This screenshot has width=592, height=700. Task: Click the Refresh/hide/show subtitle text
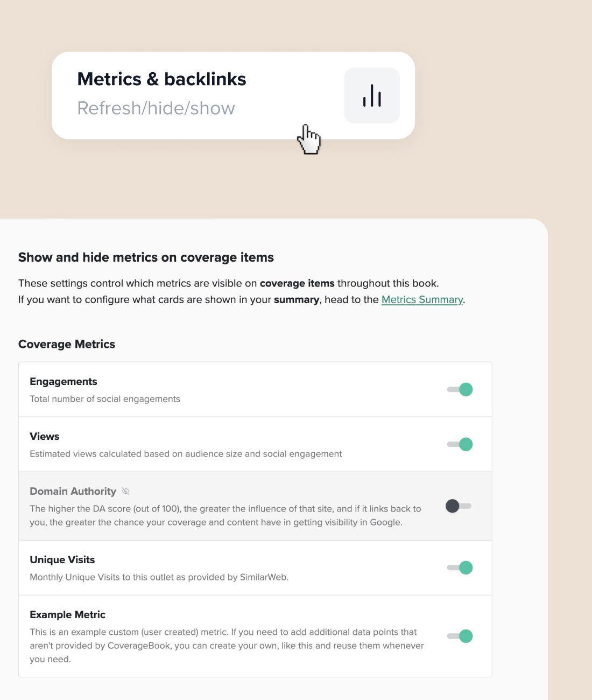coord(156,108)
